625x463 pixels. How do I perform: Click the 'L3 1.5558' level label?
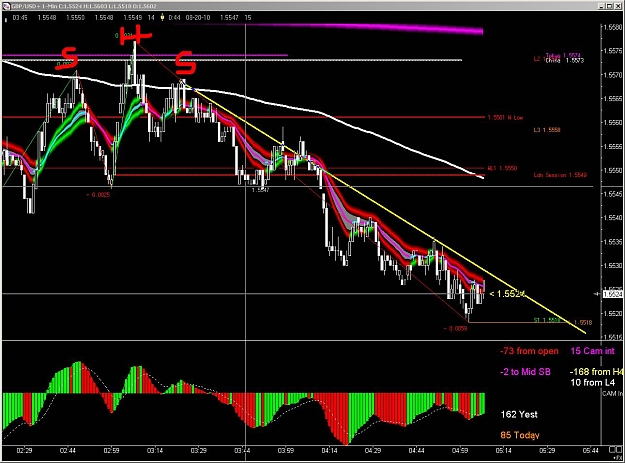pos(547,130)
